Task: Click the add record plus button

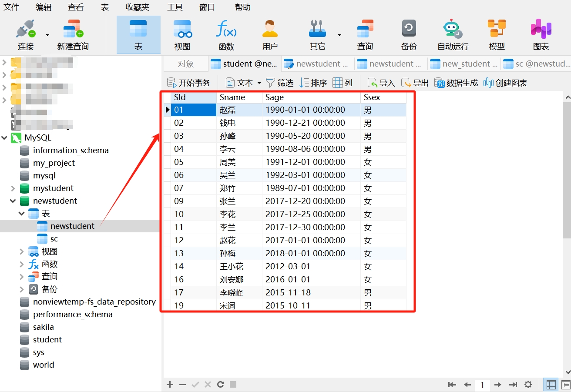Action: pos(170,385)
